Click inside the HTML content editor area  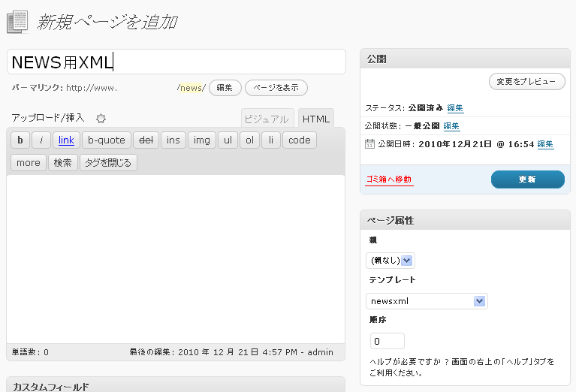click(x=176, y=259)
